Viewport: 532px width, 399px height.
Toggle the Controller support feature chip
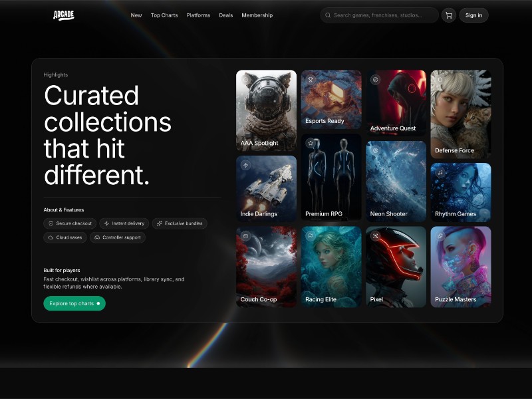click(118, 237)
